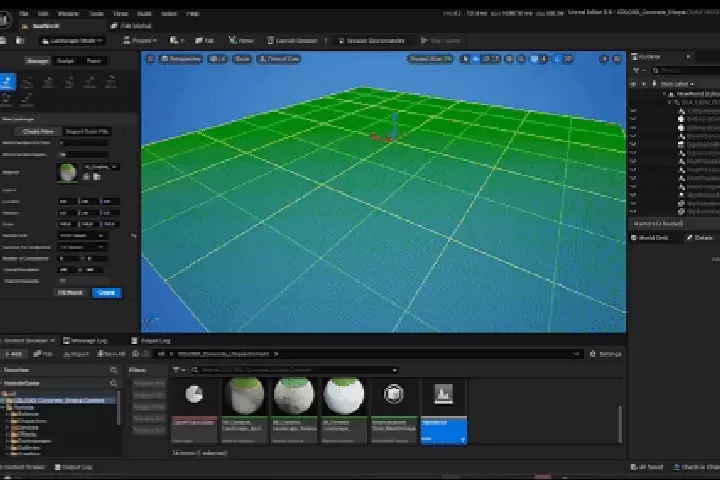
Task: Open the Outliner filter options icon
Action: (637, 70)
